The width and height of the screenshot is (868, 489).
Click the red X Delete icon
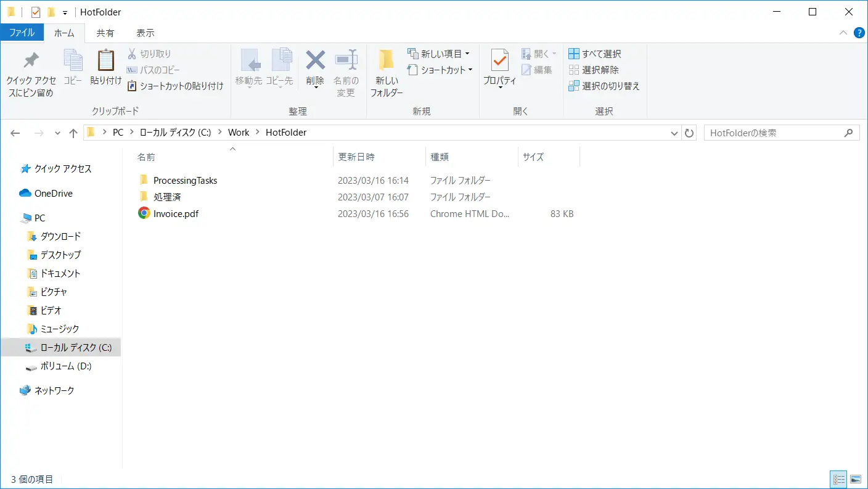[315, 60]
